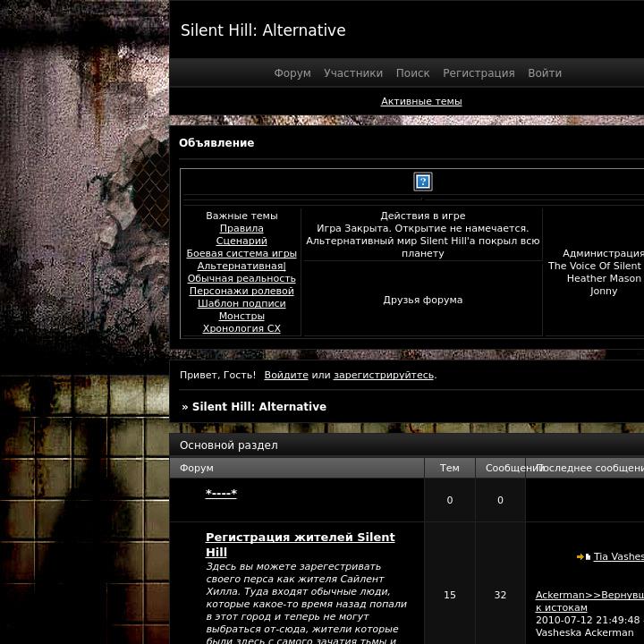This screenshot has height=644, width=644.
Task: Click the Silent Hill: Alternative site title
Action: pyautogui.click(x=263, y=30)
